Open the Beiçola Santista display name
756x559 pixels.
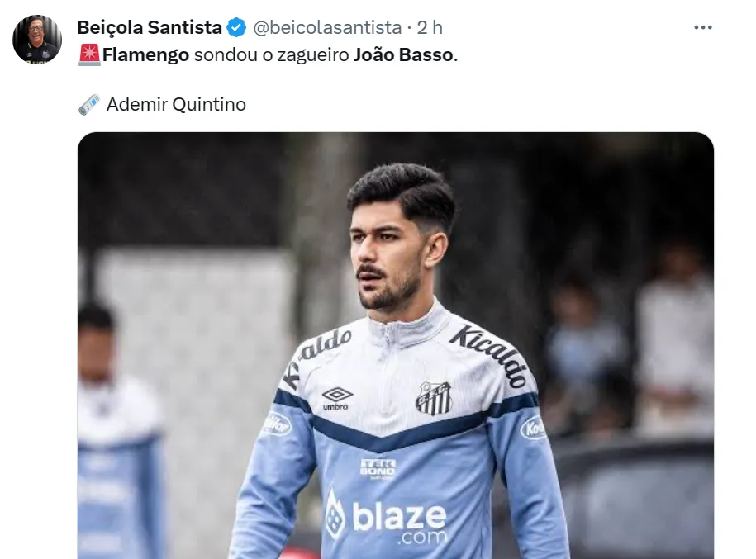(x=150, y=27)
